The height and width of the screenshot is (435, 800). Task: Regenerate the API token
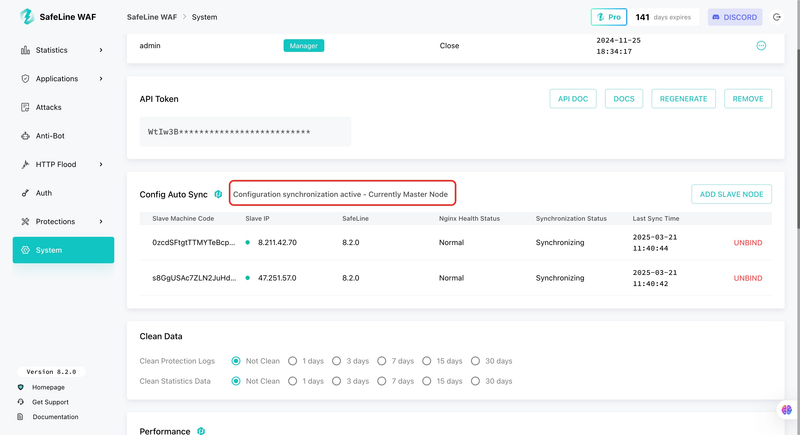tap(683, 98)
